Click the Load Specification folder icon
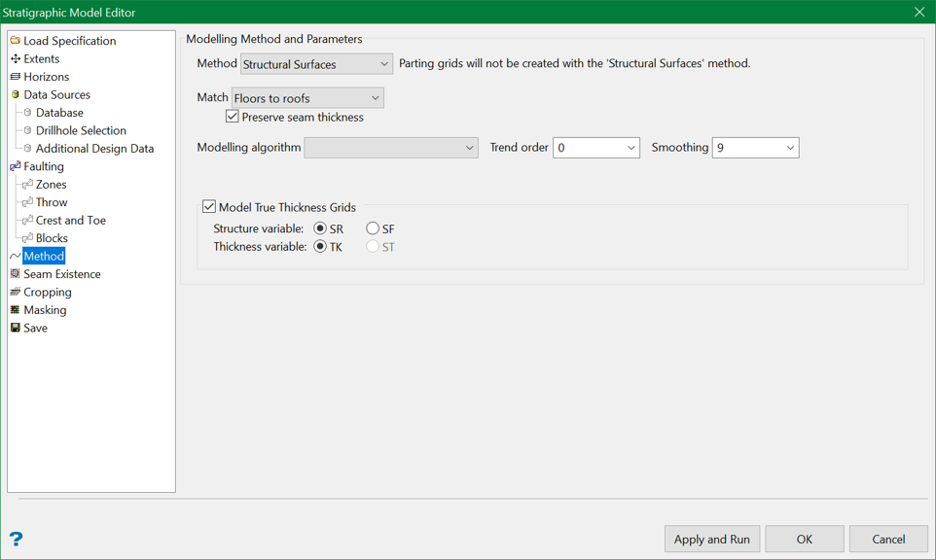Image resolution: width=936 pixels, height=560 pixels. pos(15,41)
